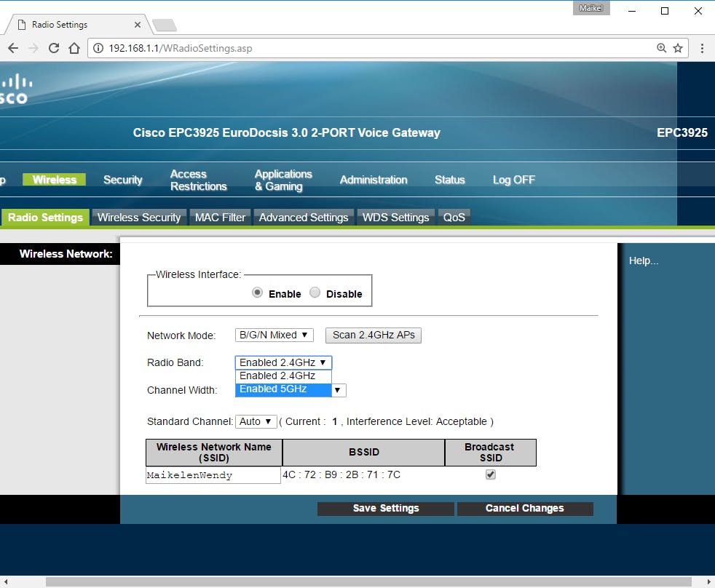Go back to the previous page
The image size is (715, 588).
[x=13, y=48]
